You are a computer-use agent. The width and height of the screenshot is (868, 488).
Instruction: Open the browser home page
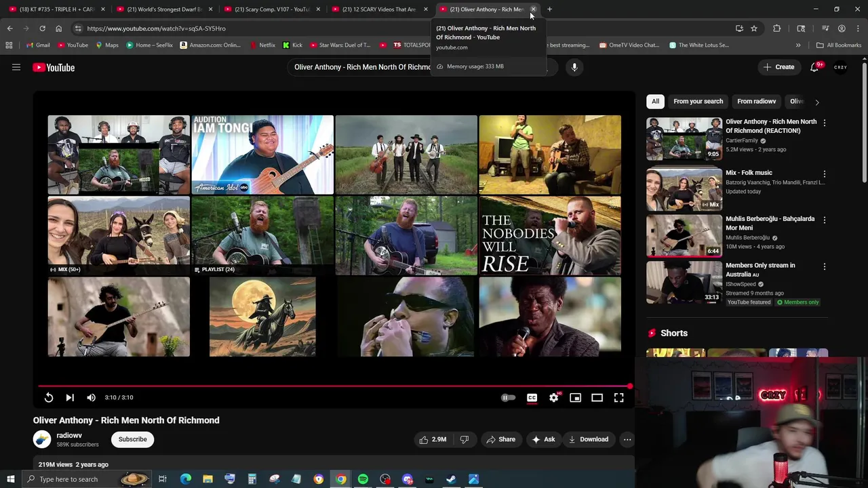(x=58, y=28)
